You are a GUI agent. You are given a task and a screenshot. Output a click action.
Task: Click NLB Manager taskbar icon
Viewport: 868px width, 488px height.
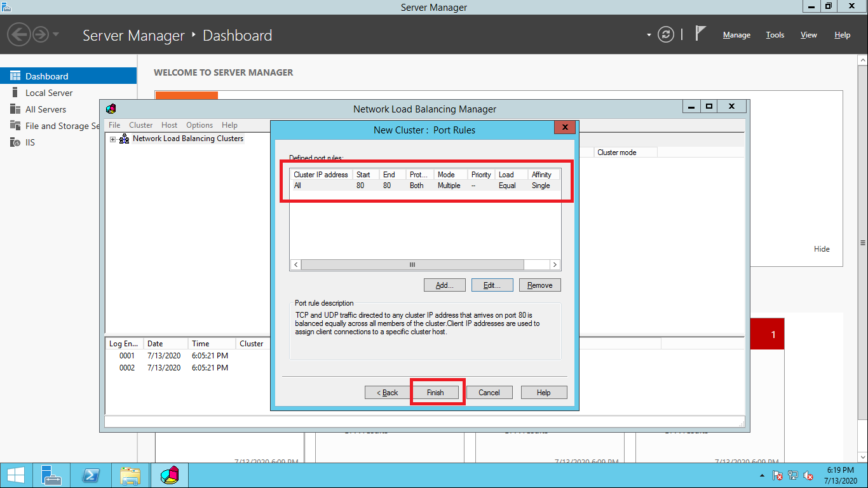170,475
